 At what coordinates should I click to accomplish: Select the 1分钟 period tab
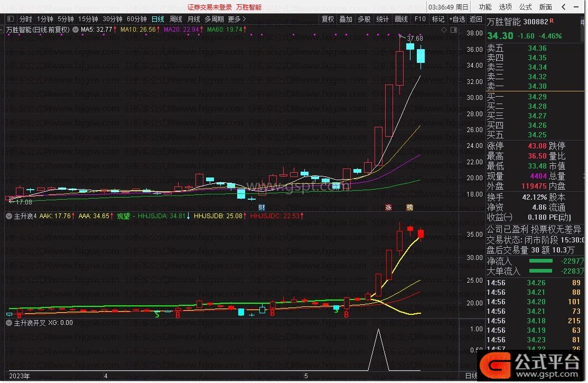(x=45, y=19)
